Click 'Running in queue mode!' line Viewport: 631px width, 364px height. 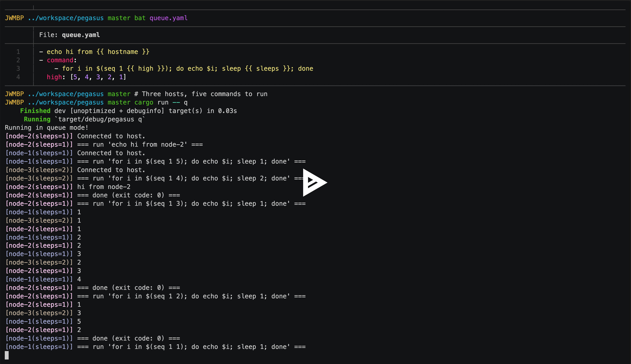click(x=47, y=128)
